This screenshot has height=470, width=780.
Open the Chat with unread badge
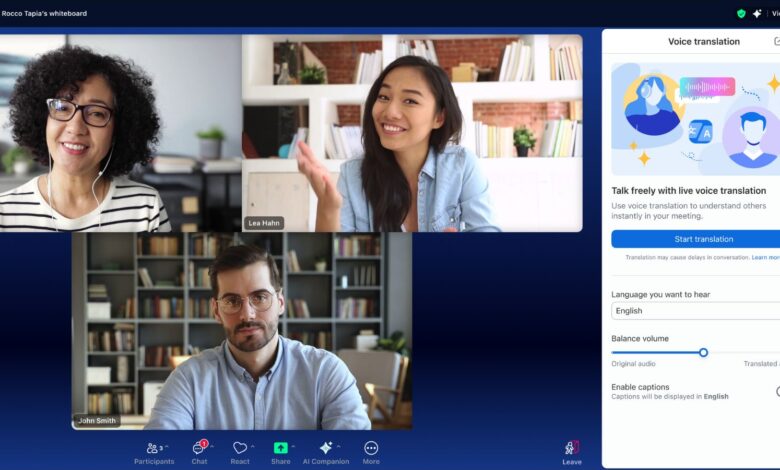point(199,449)
